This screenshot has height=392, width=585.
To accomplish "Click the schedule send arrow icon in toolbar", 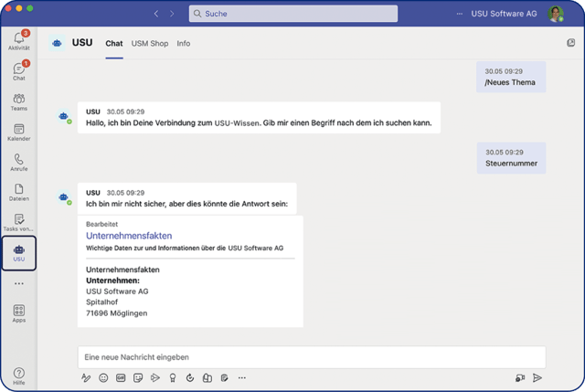I will pos(155,377).
